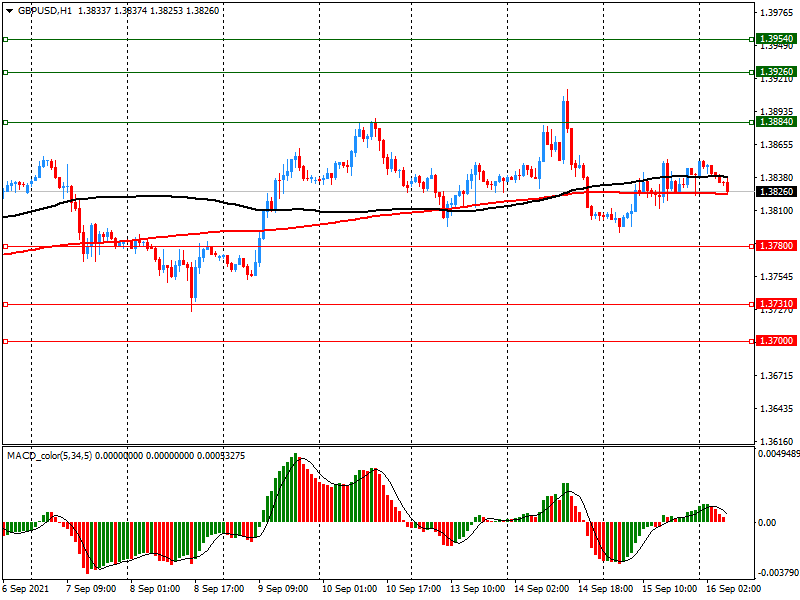Click the 6 Sep 2021 date label
Viewport: 800px width, 600px height.
[x=26, y=589]
